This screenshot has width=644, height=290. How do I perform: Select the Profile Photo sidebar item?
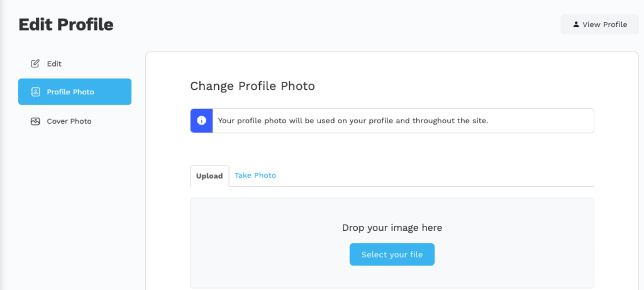pyautogui.click(x=74, y=92)
